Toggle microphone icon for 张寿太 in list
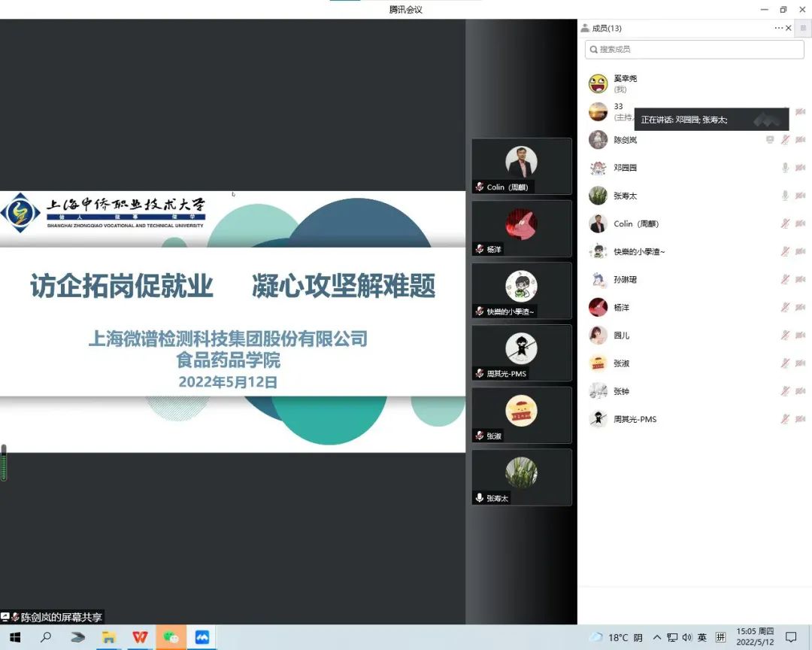 tap(785, 196)
